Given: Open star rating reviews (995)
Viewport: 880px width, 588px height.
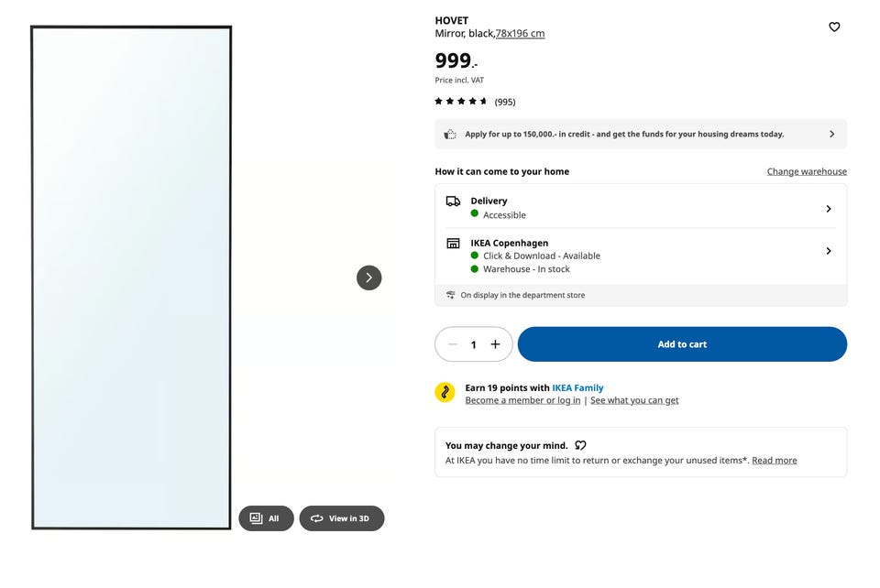Looking at the screenshot, I should pyautogui.click(x=475, y=102).
